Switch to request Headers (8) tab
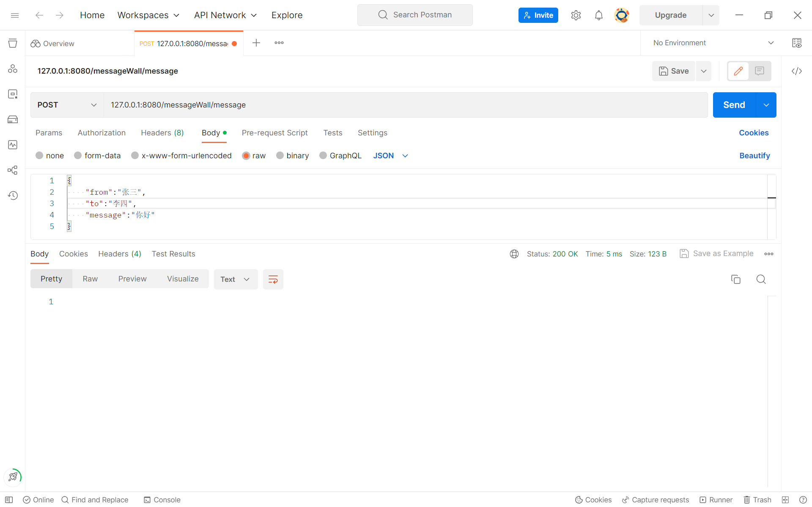 point(162,133)
